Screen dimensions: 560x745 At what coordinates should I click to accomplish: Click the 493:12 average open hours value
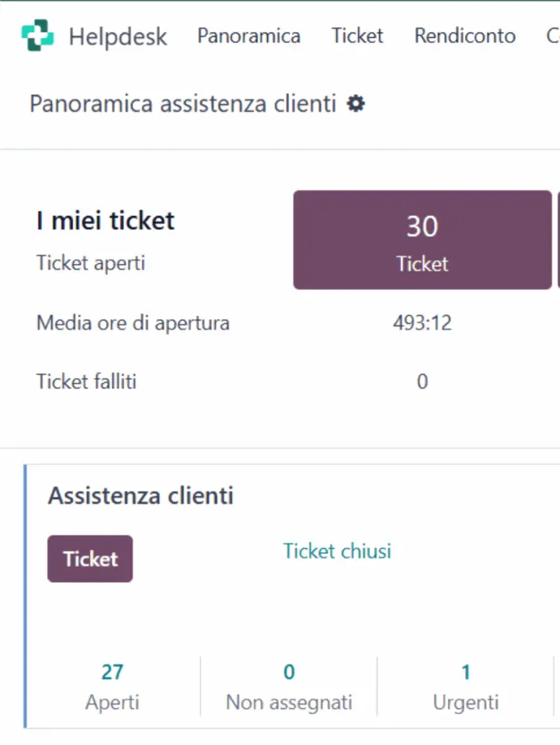[x=422, y=324]
